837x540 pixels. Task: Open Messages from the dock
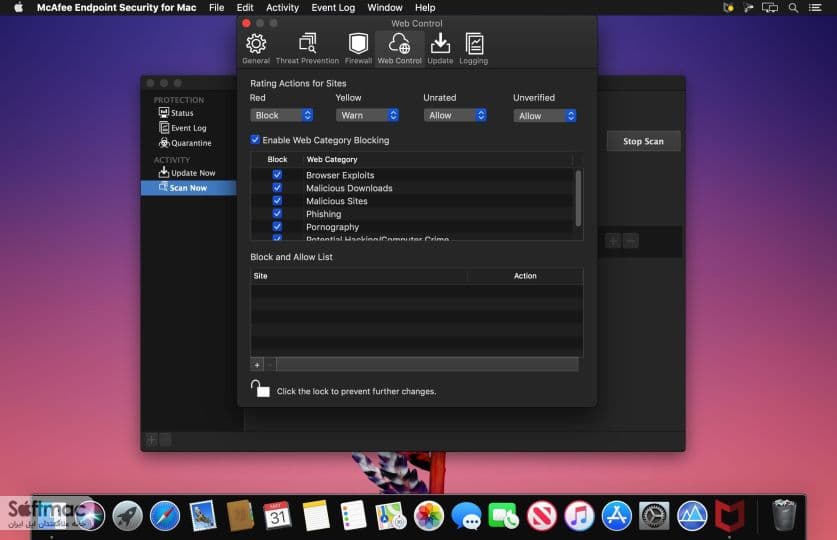click(466, 516)
